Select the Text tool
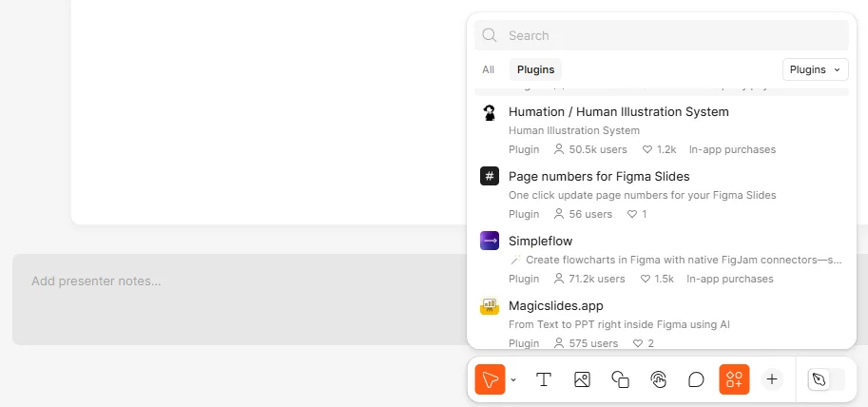The height and width of the screenshot is (407, 868). (x=544, y=379)
